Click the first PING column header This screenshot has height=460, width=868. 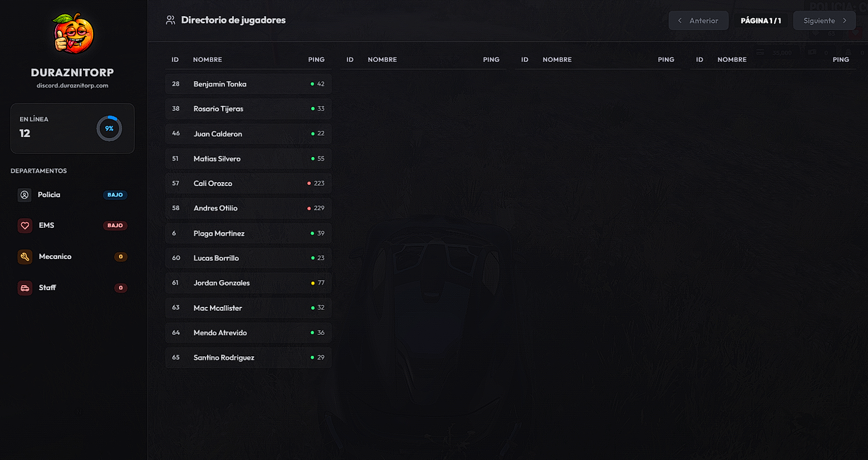pyautogui.click(x=316, y=60)
